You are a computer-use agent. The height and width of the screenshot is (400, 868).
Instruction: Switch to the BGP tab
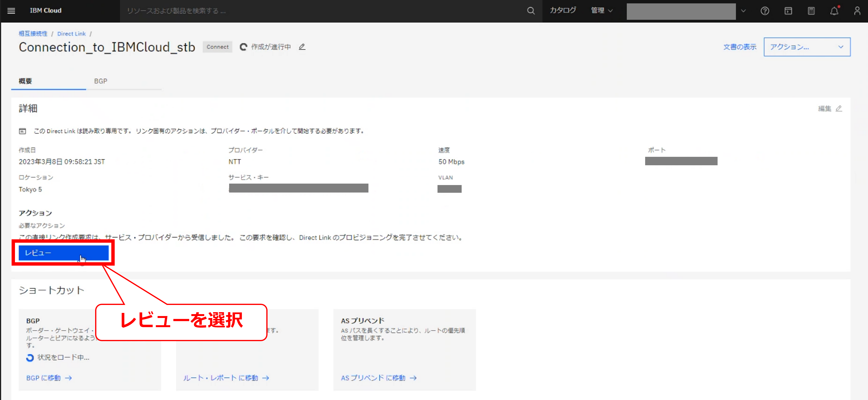tap(100, 81)
